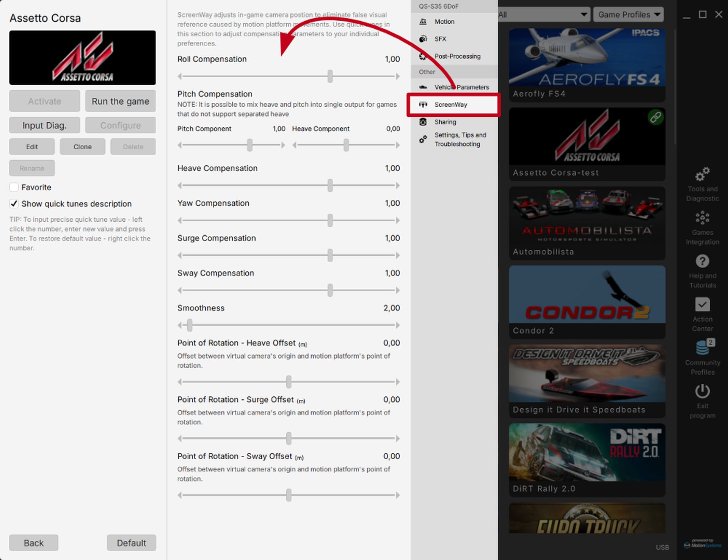
Task: Click Roll Compensation slider handle
Action: click(x=330, y=76)
